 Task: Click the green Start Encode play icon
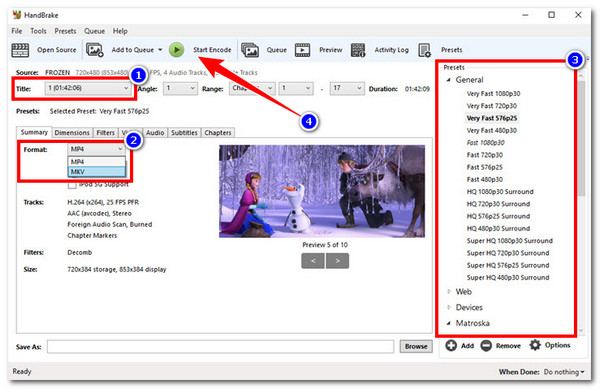coord(176,50)
